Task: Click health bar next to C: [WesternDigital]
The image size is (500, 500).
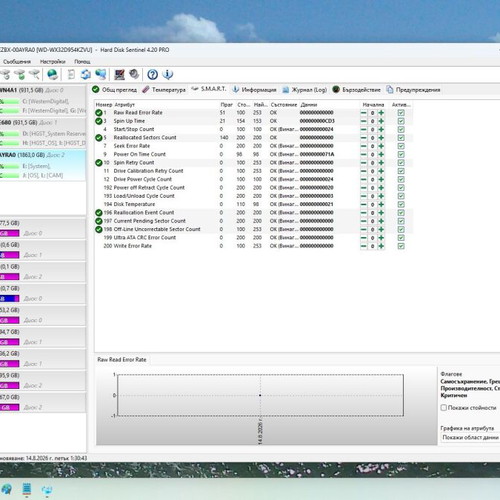Action: click(x=10, y=101)
